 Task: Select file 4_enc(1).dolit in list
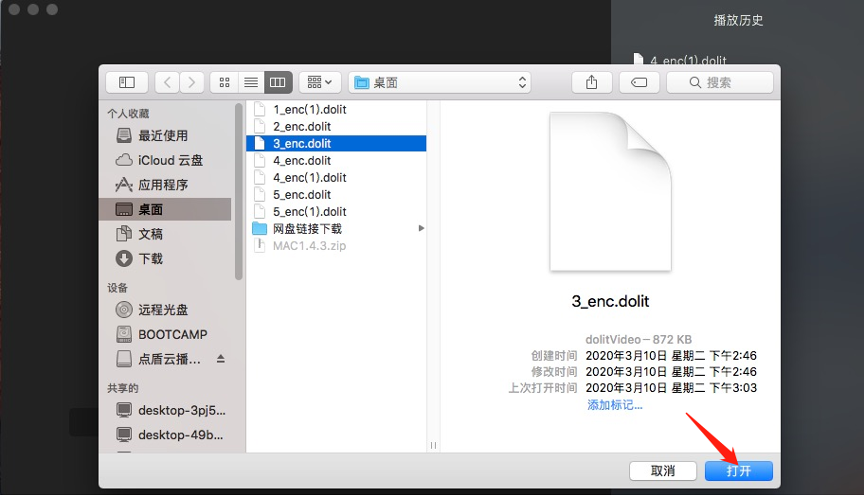tap(336, 177)
